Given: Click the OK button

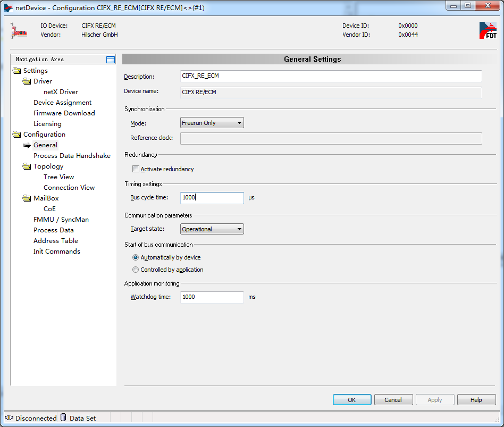Looking at the screenshot, I should (x=352, y=400).
